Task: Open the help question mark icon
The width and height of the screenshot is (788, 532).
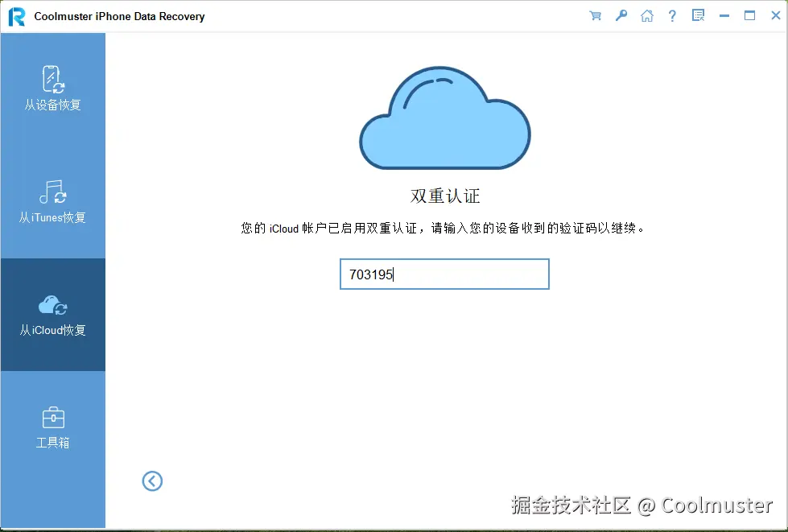Action: pyautogui.click(x=672, y=16)
